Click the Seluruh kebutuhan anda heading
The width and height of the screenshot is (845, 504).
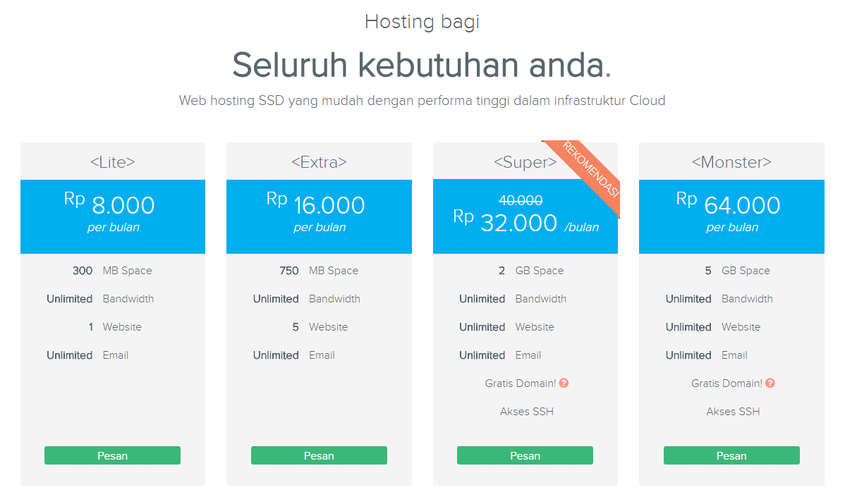click(422, 64)
